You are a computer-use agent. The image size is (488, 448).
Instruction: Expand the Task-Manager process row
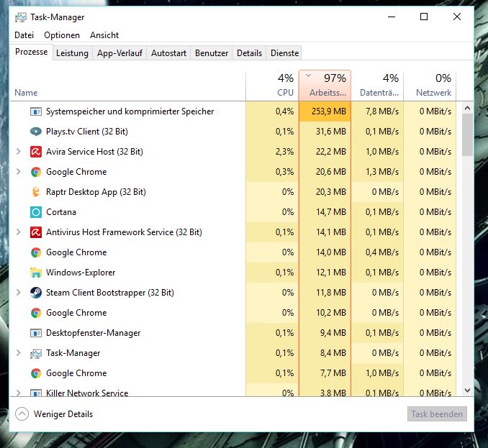point(19,352)
